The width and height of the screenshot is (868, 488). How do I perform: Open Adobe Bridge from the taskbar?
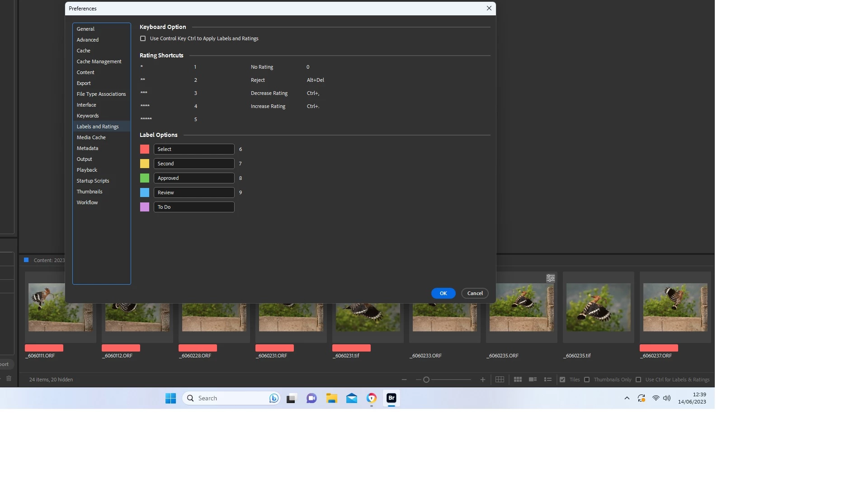coord(392,398)
